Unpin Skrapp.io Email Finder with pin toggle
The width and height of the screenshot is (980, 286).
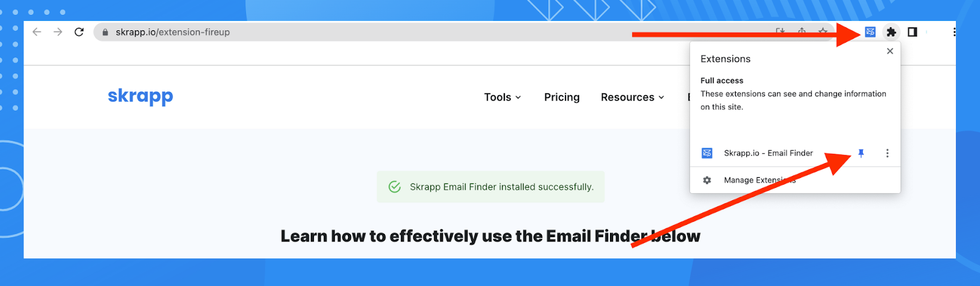coord(862,153)
